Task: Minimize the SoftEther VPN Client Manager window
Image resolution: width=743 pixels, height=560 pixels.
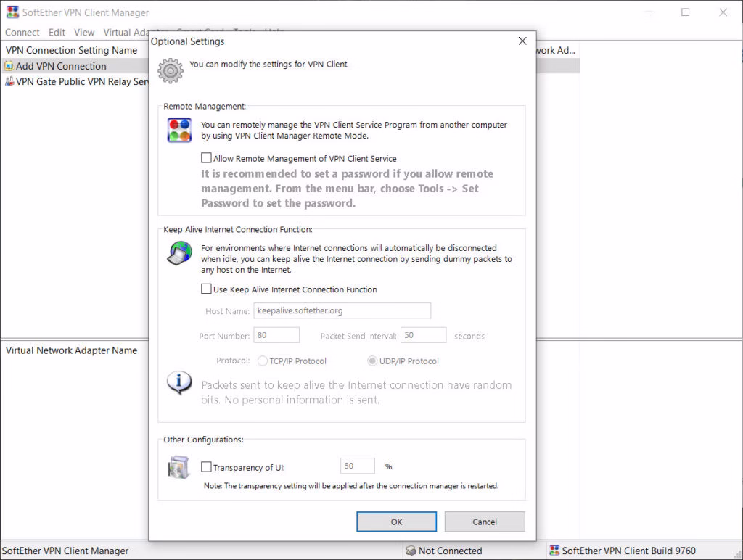Action: tap(649, 12)
